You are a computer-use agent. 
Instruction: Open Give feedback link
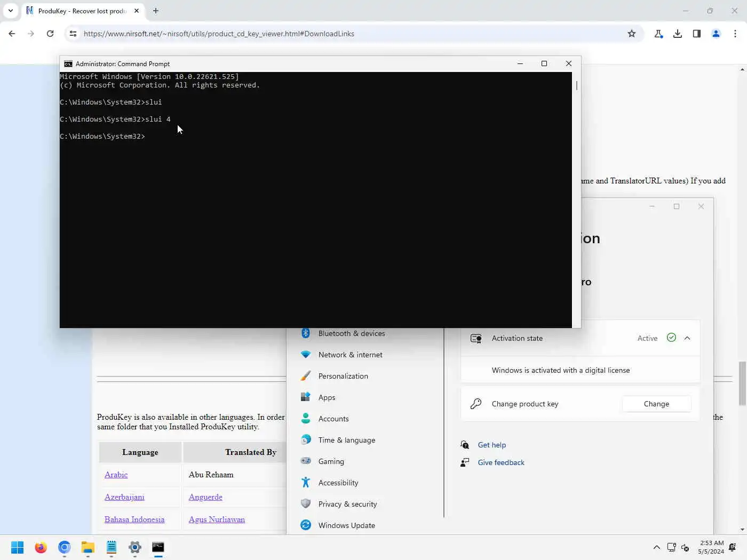501,462
